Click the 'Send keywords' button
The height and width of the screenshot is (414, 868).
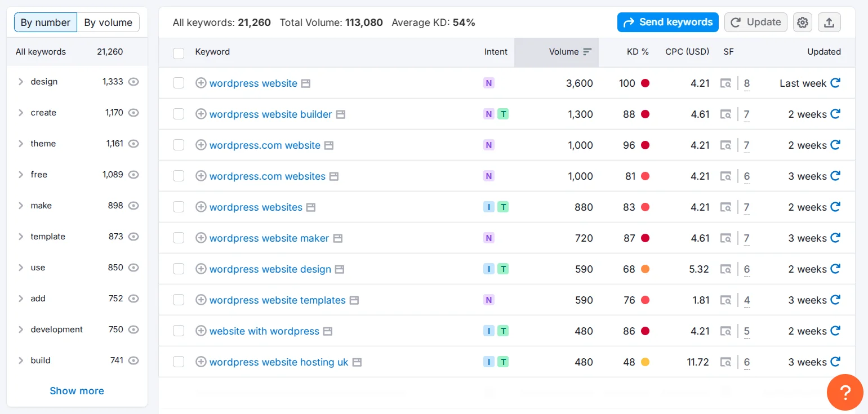[668, 23]
